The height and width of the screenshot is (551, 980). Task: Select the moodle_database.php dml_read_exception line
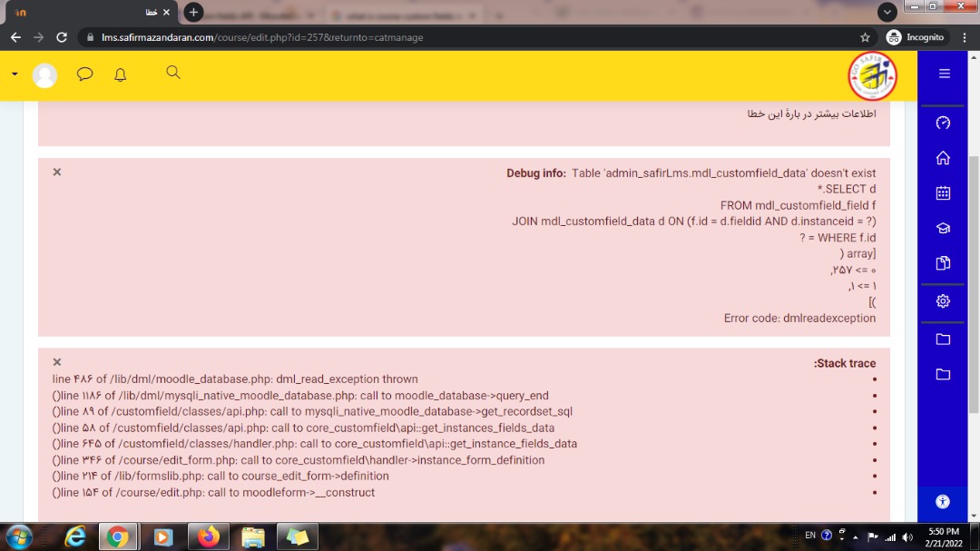pos(235,379)
